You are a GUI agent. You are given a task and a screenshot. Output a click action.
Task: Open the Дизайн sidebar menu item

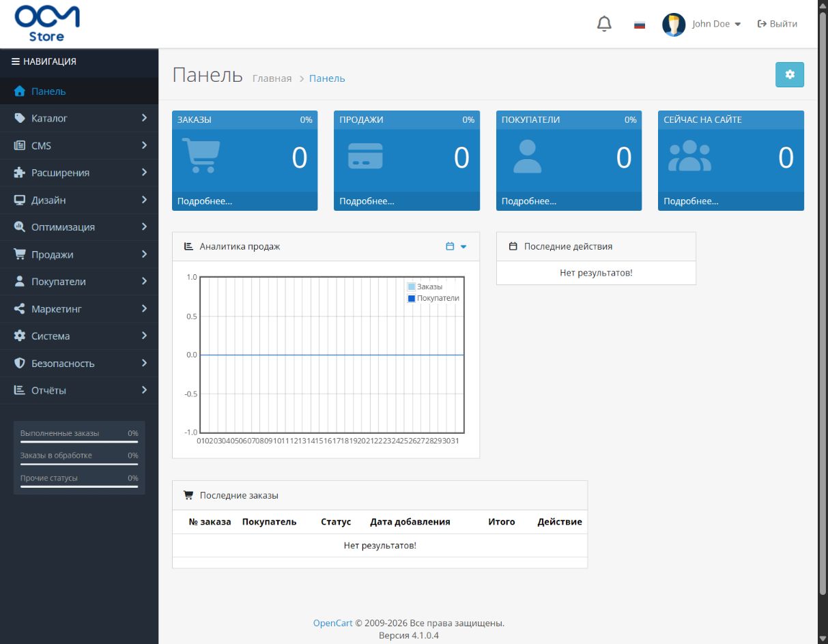pos(79,200)
